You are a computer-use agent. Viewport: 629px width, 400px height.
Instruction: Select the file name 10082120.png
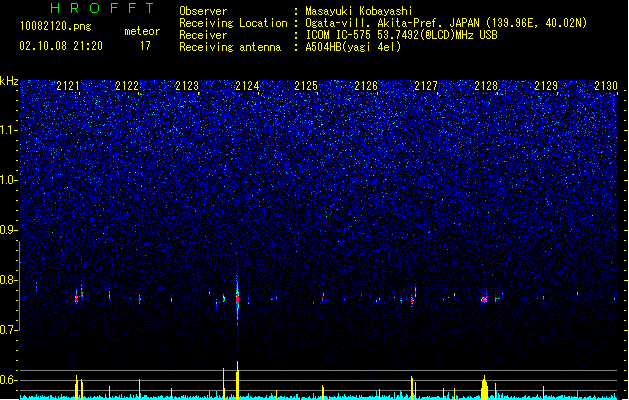tap(55, 26)
